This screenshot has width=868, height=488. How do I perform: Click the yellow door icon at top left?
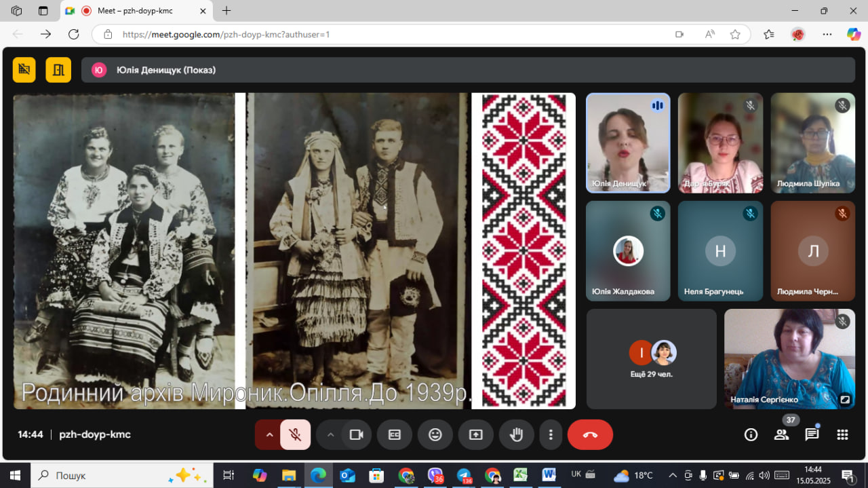coord(58,70)
